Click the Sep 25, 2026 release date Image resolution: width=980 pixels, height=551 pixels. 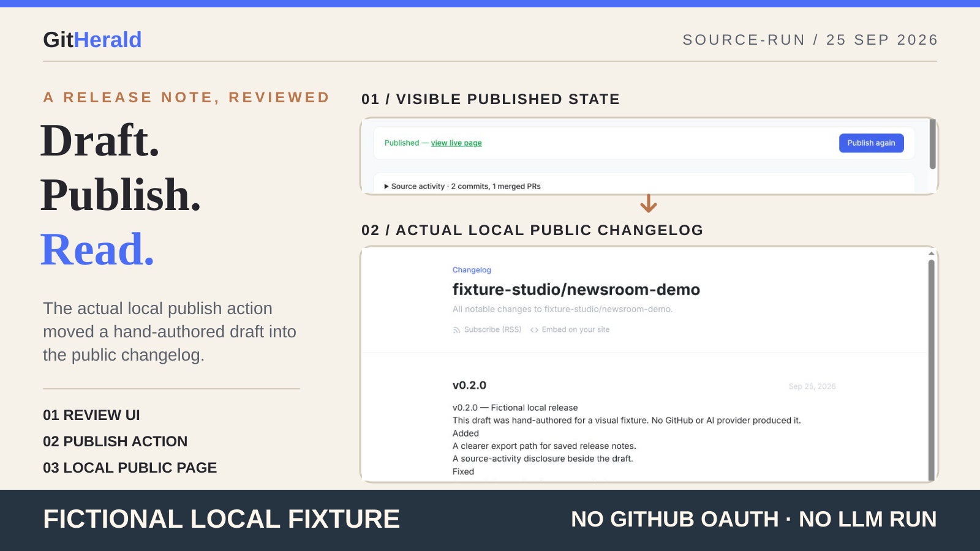812,386
